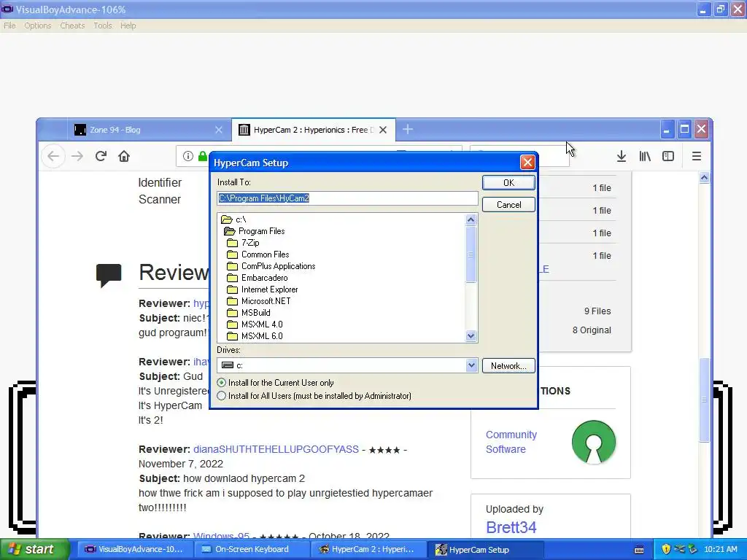Click the Network... button

(x=508, y=366)
